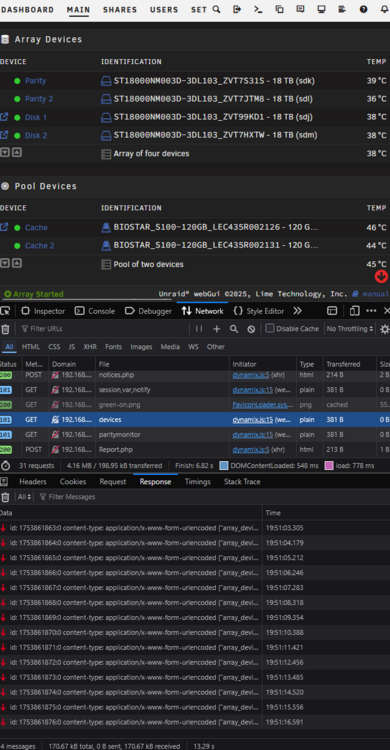390x750 pixels.
Task: Pause network recording
Action: tap(199, 329)
